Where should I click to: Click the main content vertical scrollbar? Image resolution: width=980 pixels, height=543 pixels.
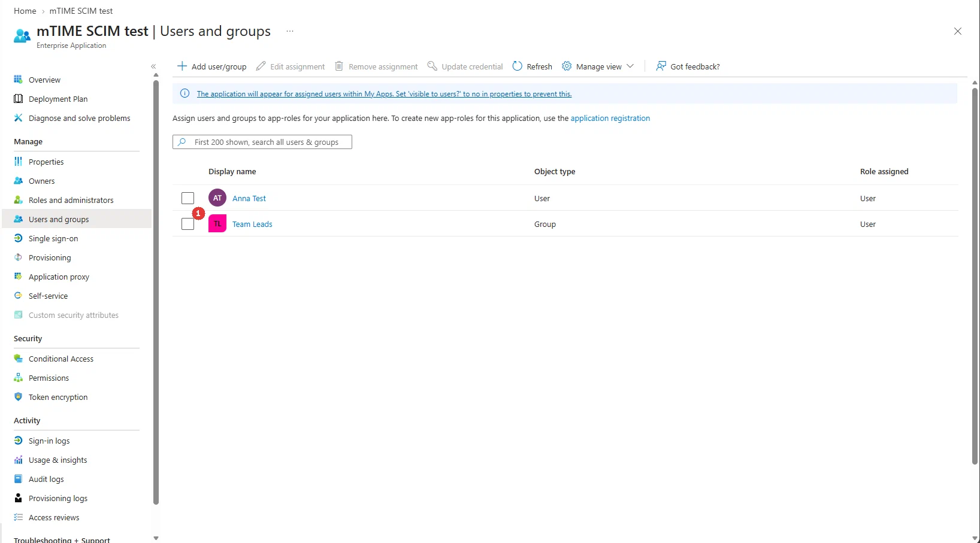[975, 275]
